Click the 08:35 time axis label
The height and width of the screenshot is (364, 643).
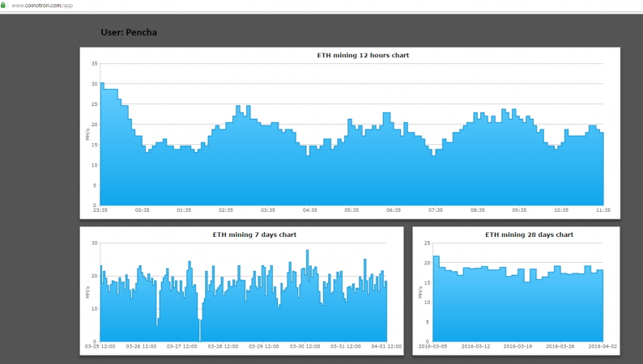477,210
